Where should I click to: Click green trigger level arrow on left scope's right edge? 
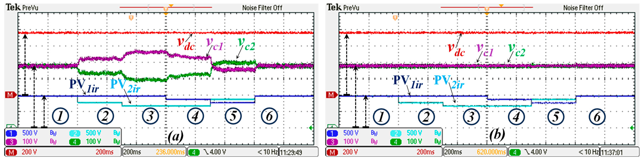(x=311, y=128)
